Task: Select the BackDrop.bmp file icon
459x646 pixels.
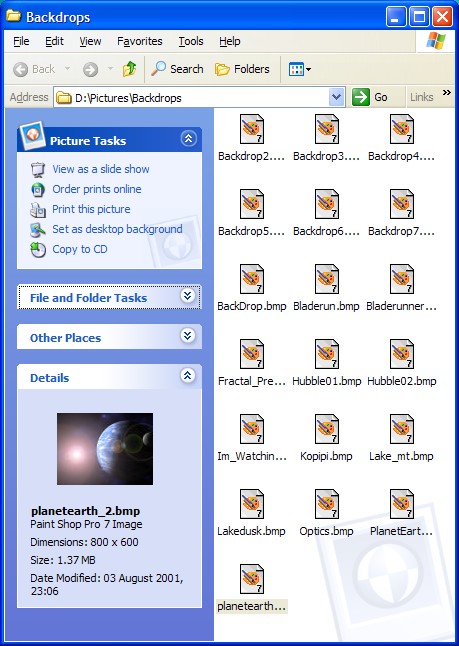Action: point(252,279)
